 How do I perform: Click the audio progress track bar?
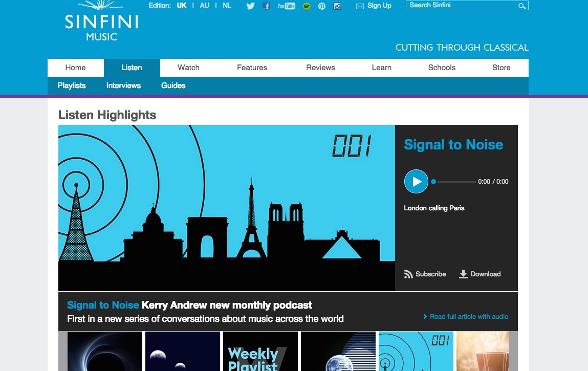(456, 182)
